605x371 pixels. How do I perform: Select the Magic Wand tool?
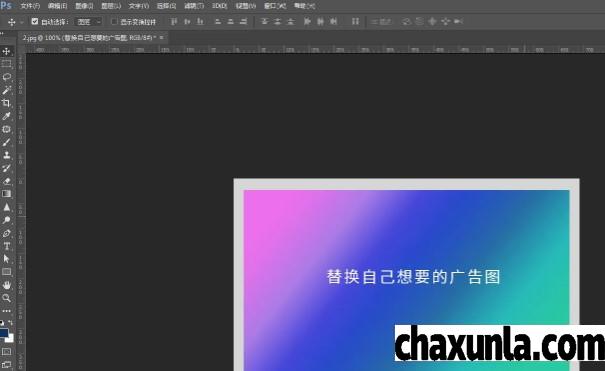coord(7,90)
